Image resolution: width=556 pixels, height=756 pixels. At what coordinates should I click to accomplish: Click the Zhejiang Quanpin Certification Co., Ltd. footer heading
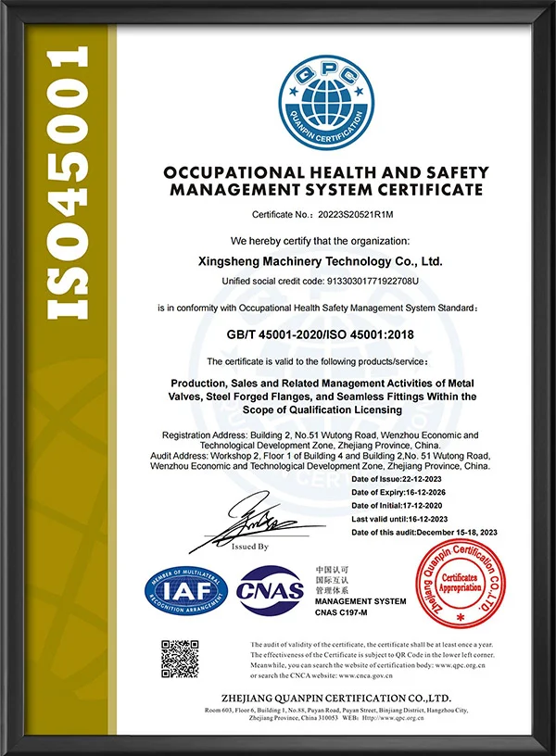[x=323, y=697]
